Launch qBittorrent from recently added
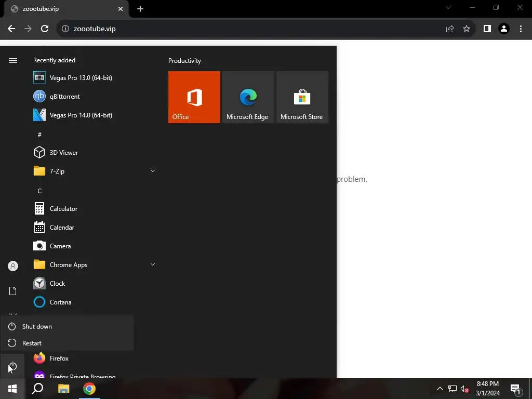 [x=95, y=96]
